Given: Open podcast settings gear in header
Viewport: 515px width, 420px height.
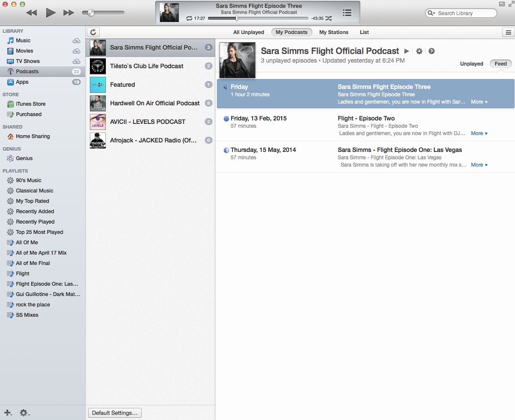Looking at the screenshot, I should pos(419,51).
